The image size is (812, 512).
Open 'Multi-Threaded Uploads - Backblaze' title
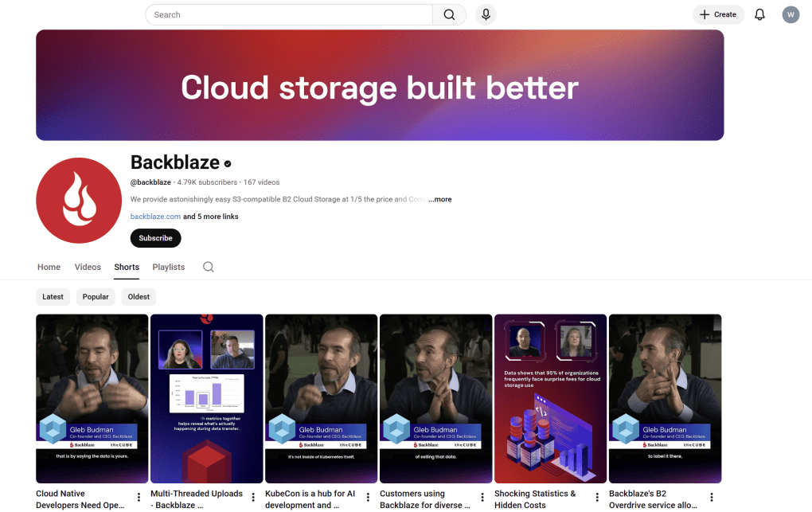point(197,499)
